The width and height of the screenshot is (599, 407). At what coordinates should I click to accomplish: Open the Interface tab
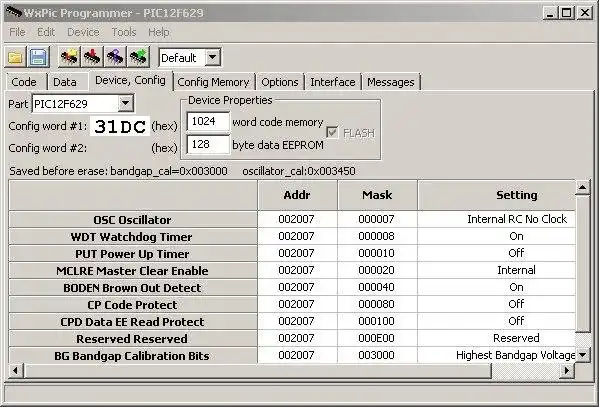click(333, 82)
